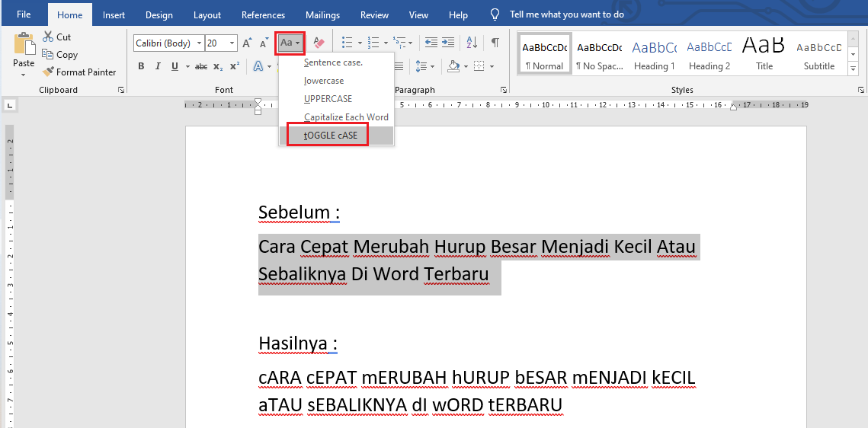This screenshot has width=868, height=428.
Task: Click the Paste clipboard icon
Action: click(x=24, y=43)
